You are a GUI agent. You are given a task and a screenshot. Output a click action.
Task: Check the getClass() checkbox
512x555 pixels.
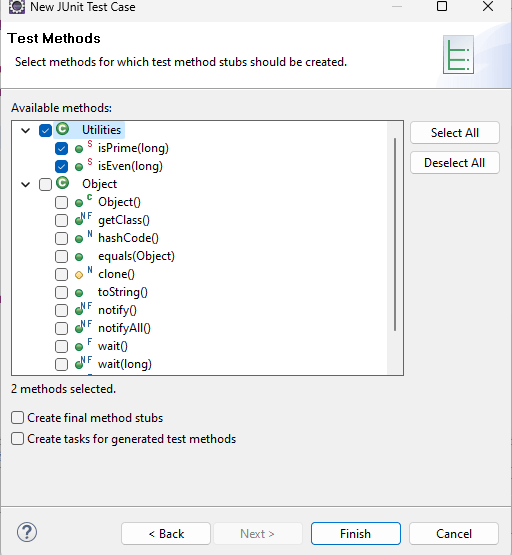[61, 221]
